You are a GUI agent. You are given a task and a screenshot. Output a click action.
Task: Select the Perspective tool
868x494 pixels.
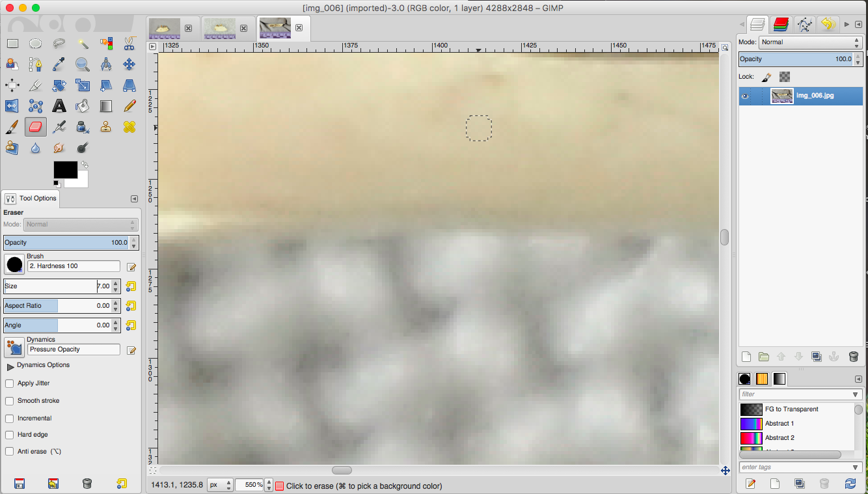click(129, 85)
